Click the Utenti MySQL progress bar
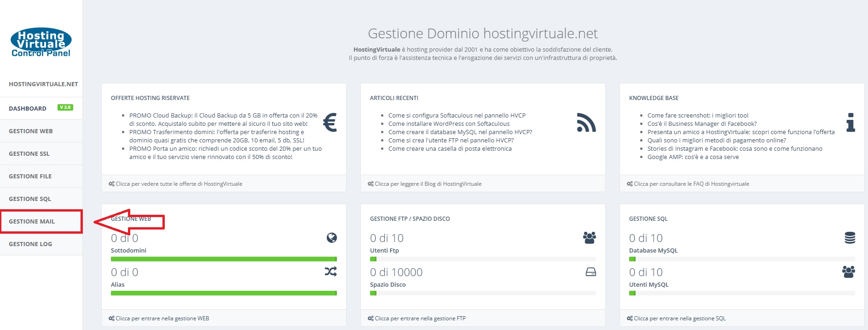This screenshot has width=868, height=330. click(742, 293)
